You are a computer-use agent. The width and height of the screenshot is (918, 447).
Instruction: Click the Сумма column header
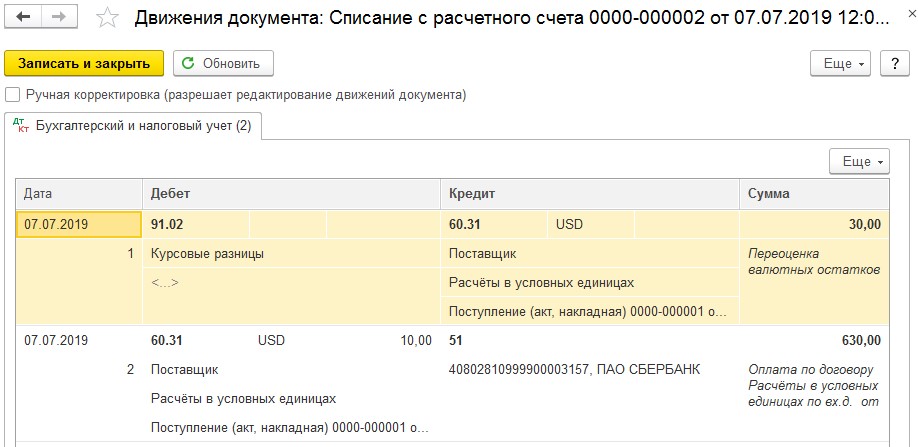click(x=814, y=194)
